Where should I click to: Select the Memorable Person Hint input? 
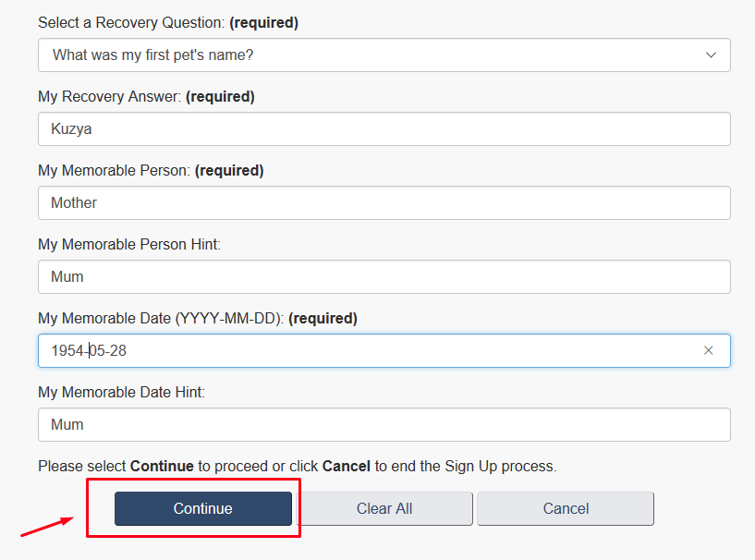pyautogui.click(x=384, y=277)
